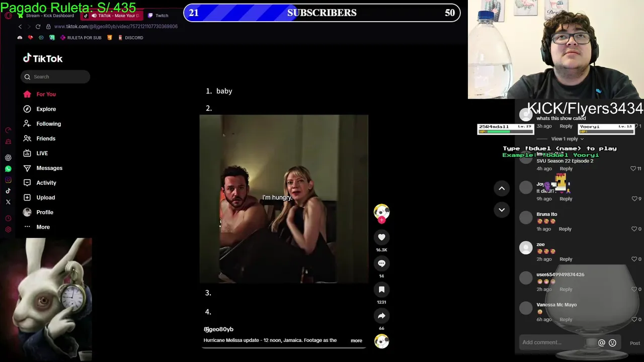The width and height of the screenshot is (644, 362).
Task: Click the TikTok search field
Action: click(55, 77)
